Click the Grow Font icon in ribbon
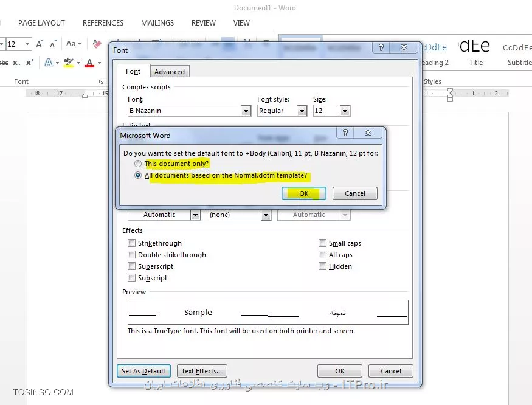Viewport: 532px width, 405px height. (x=40, y=44)
